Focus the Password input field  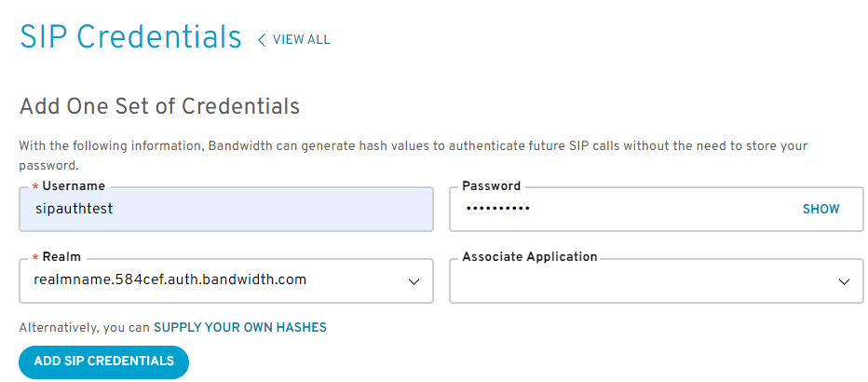[656, 209]
